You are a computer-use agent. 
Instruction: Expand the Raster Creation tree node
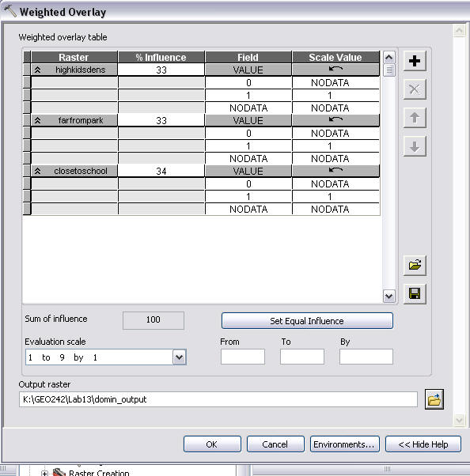point(44,473)
